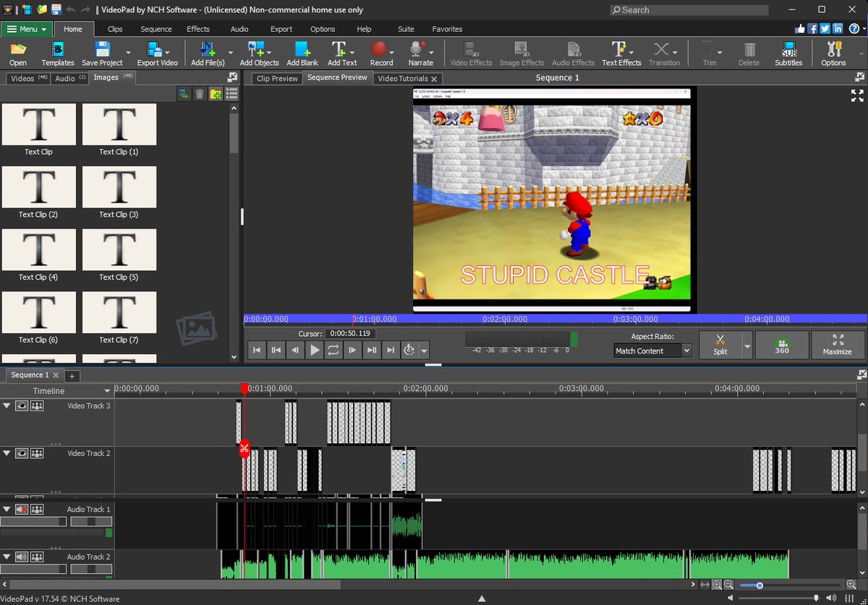Mute Audio Track 2 speaker icon
Screen dimensions: 868x605
tap(22, 557)
